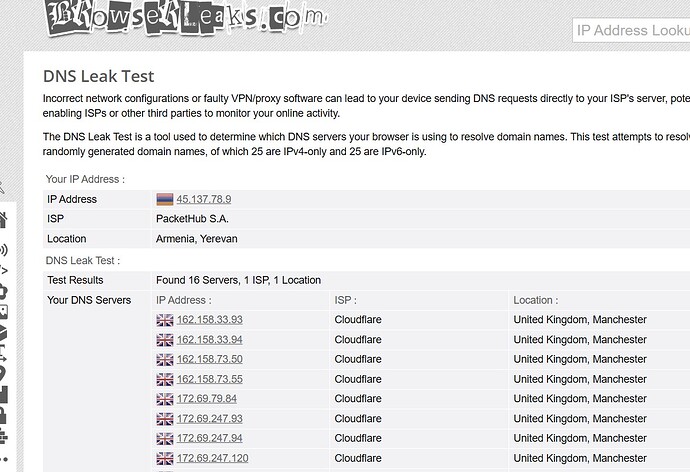Viewport: 690px width, 472px height.
Task: Select Cloudflare in the 162.158.33.93 row
Action: click(358, 319)
